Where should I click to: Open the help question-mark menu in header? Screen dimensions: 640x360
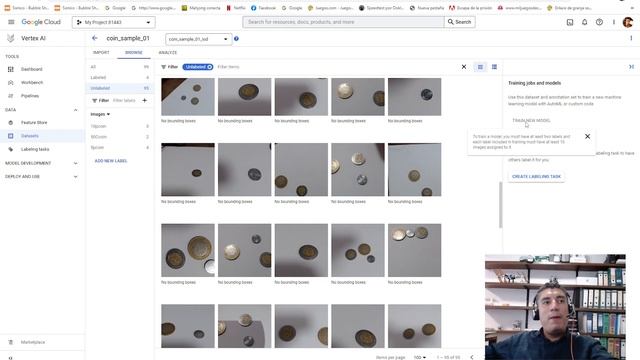[x=599, y=22]
